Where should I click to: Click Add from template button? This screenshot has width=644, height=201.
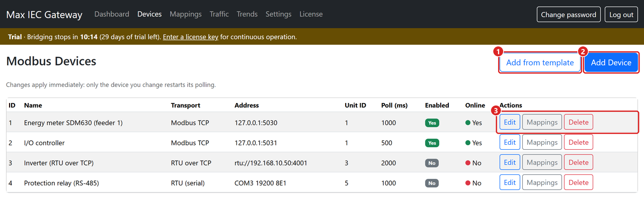click(540, 63)
